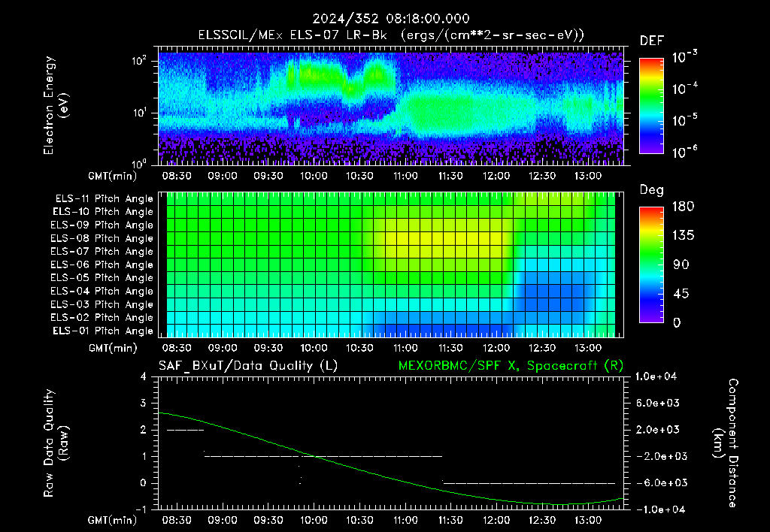Screen dimensions: 770x532
Task: Click the Raw Data Quality (Raw) axis label
Action: coord(56,443)
